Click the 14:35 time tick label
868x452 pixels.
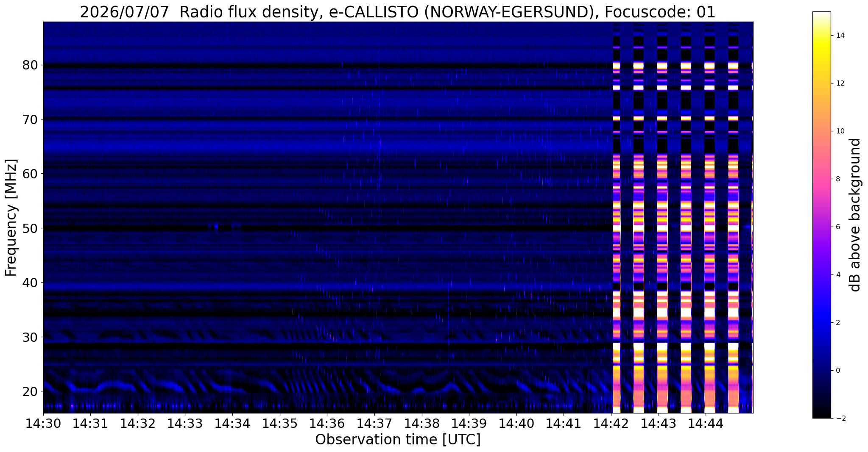[279, 423]
